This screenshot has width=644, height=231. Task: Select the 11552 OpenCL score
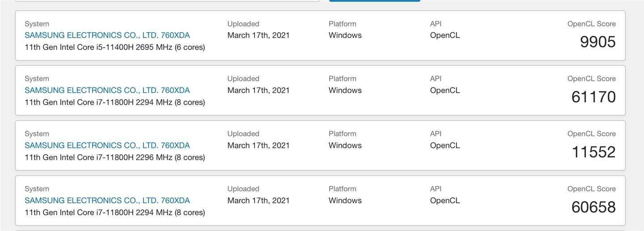pos(593,152)
